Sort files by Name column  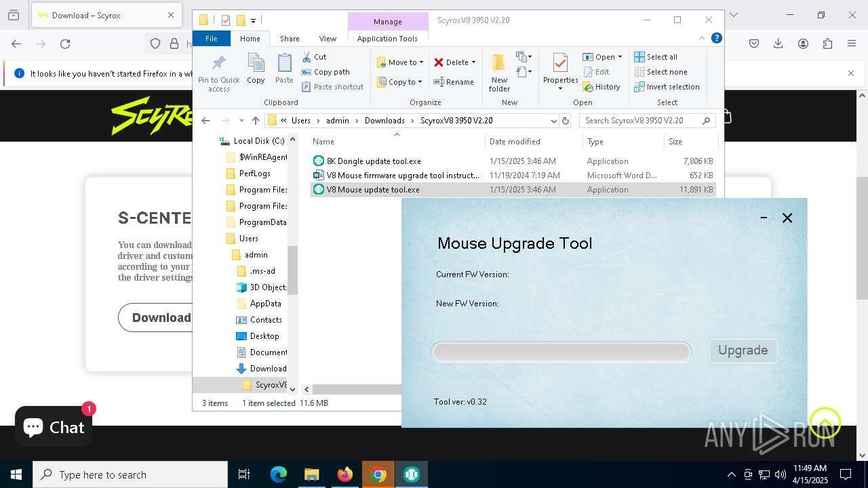click(397, 142)
